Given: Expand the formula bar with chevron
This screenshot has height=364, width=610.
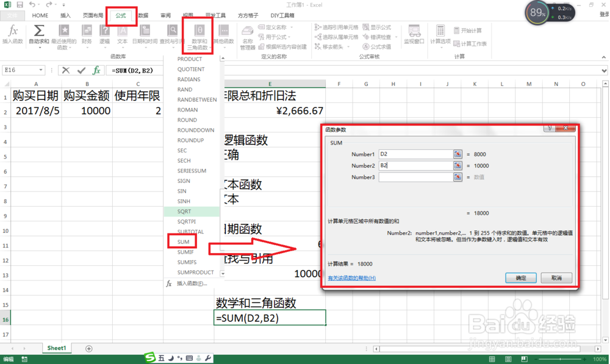Looking at the screenshot, I should tap(604, 71).
